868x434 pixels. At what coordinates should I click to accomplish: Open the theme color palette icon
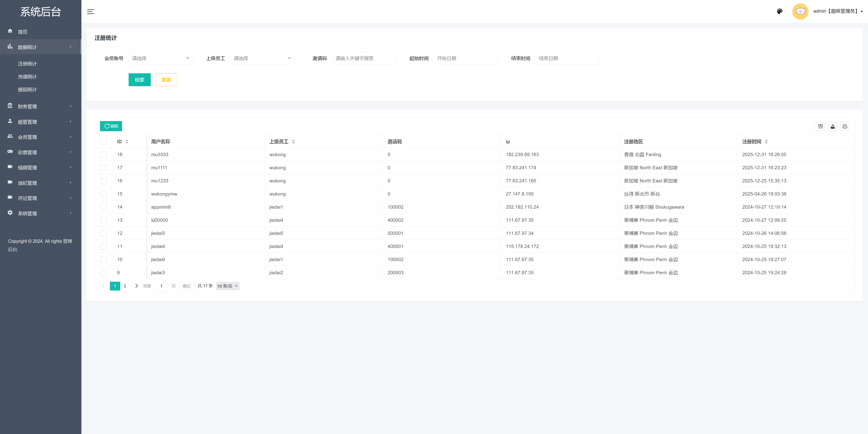779,12
